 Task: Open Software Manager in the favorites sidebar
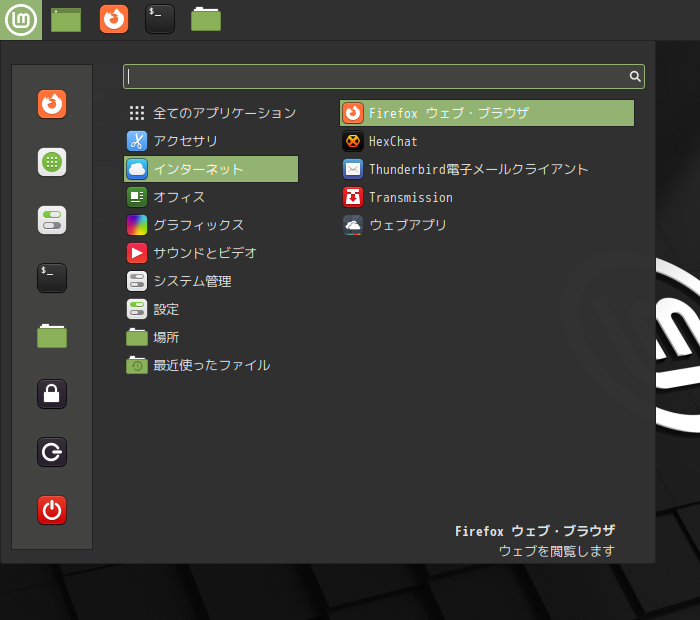point(52,162)
